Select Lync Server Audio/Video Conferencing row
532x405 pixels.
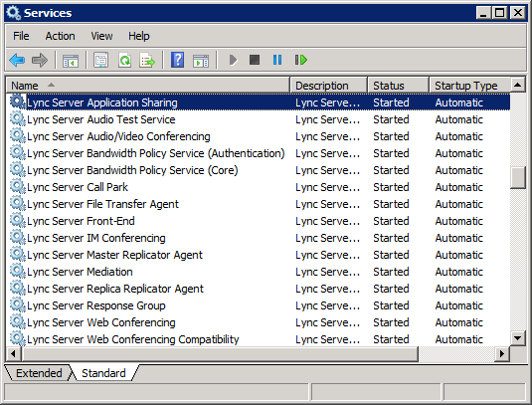[259, 136]
